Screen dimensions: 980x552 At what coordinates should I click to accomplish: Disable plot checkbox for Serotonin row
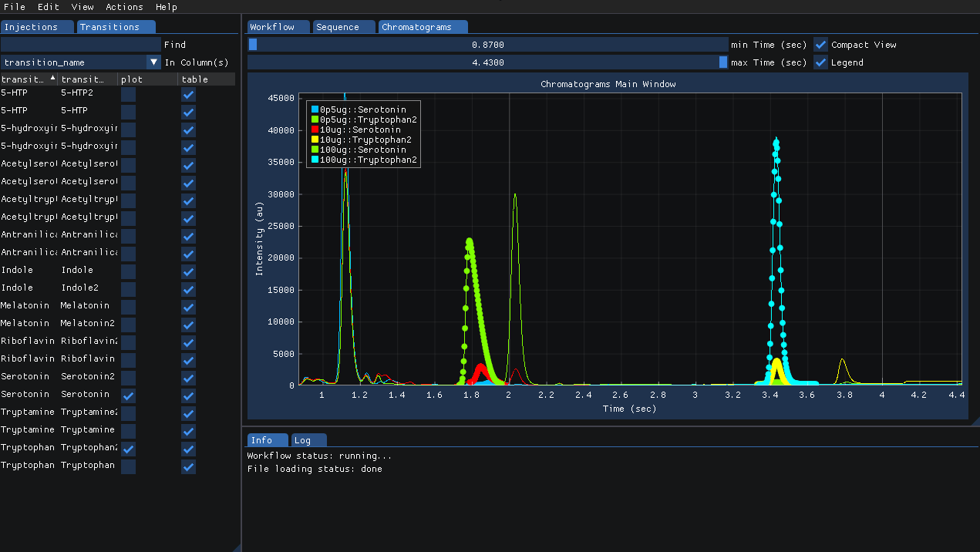click(129, 395)
